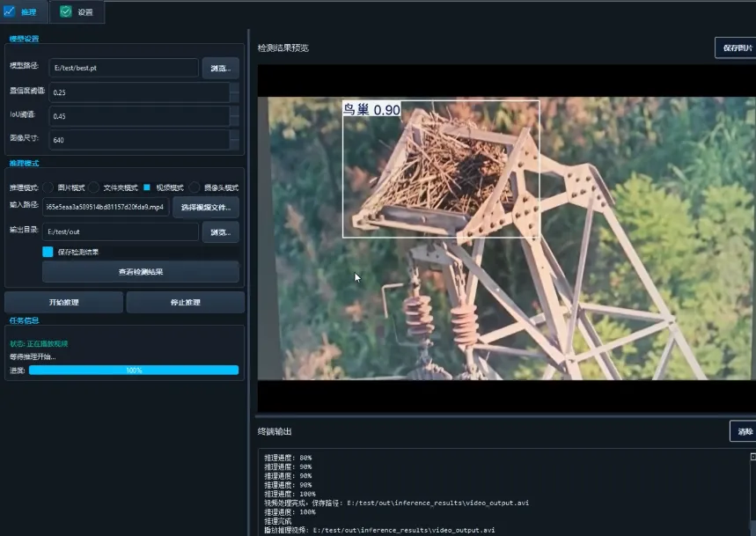This screenshot has height=536, width=756.
Task: Click the 保存图片 button
Action: pyautogui.click(x=737, y=48)
